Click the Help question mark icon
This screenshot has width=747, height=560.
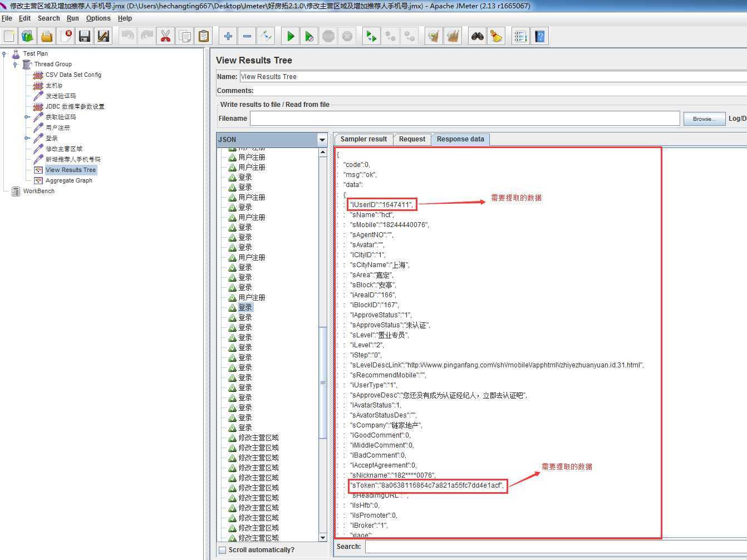(539, 36)
